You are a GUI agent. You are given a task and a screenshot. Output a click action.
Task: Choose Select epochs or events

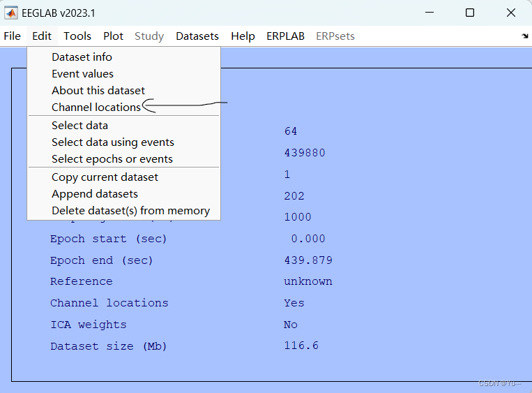[x=124, y=158]
